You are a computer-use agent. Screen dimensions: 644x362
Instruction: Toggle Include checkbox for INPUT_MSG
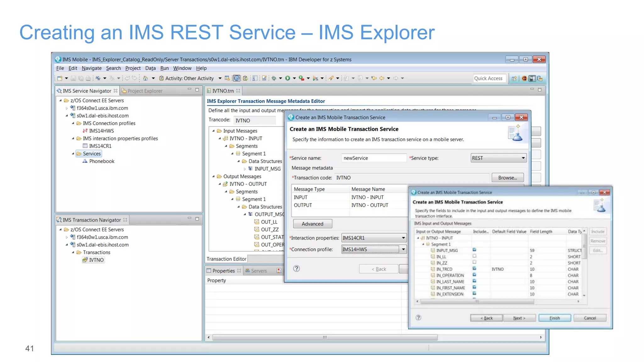click(474, 250)
